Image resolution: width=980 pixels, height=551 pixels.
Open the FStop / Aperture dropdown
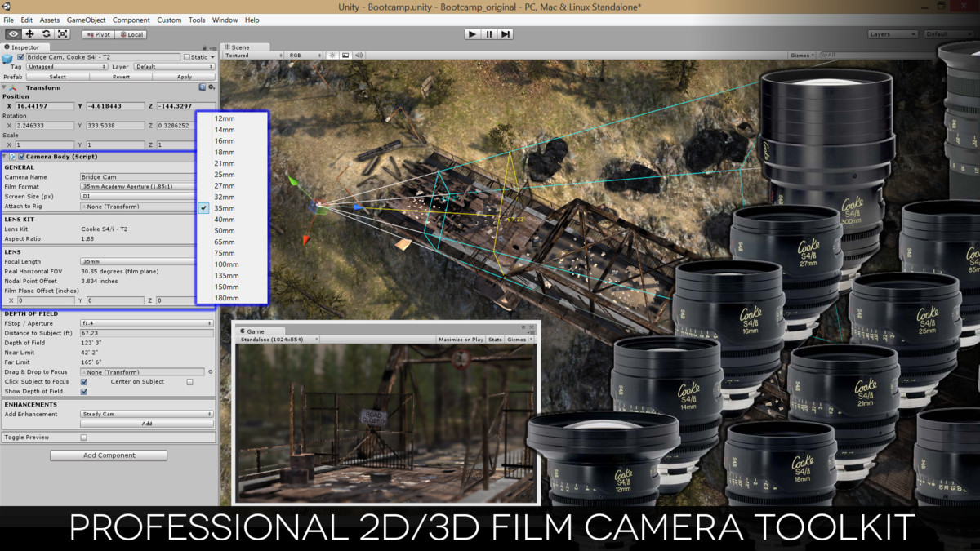tap(147, 323)
